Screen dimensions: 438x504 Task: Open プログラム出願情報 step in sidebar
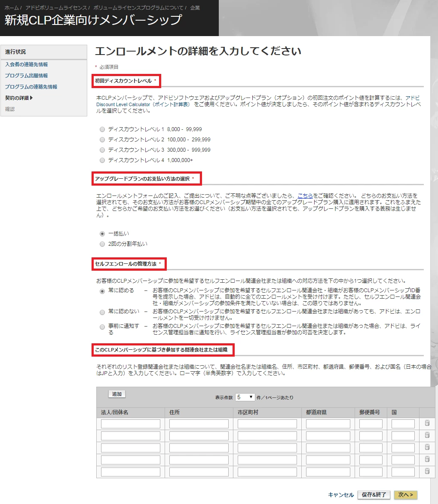point(26,76)
